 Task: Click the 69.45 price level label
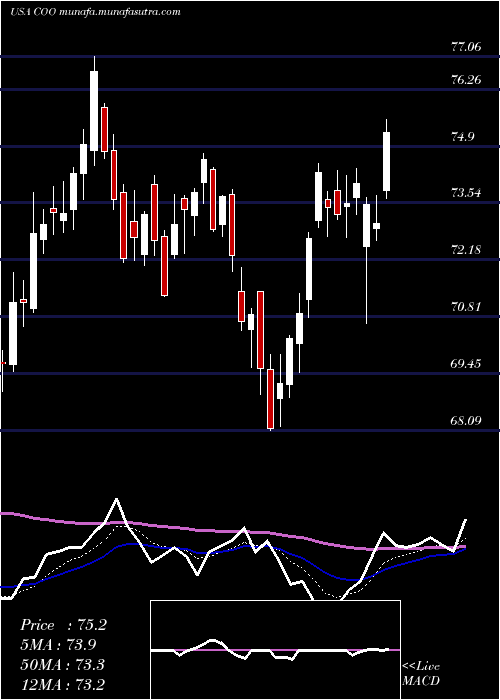(x=466, y=363)
